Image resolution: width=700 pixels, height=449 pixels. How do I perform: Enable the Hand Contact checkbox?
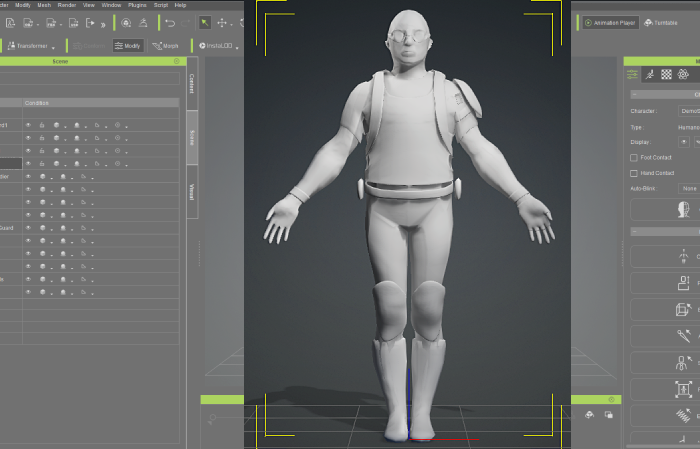[x=633, y=173]
